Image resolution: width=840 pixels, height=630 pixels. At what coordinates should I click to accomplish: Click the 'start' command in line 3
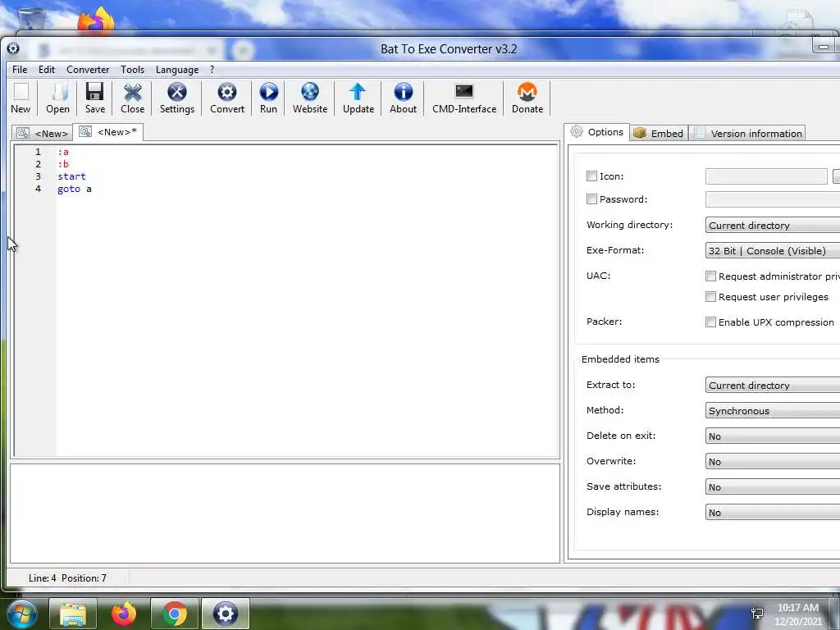(71, 176)
